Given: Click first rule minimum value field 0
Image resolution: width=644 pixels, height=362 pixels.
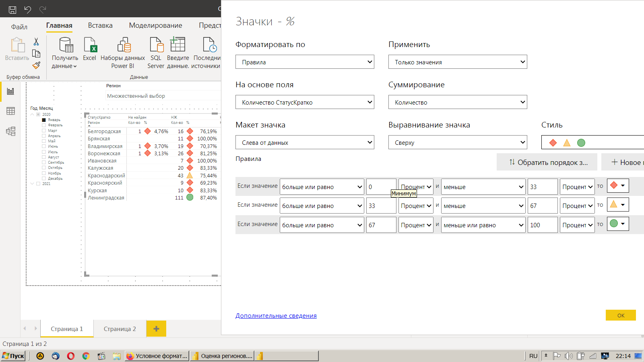Looking at the screenshot, I should tap(381, 187).
